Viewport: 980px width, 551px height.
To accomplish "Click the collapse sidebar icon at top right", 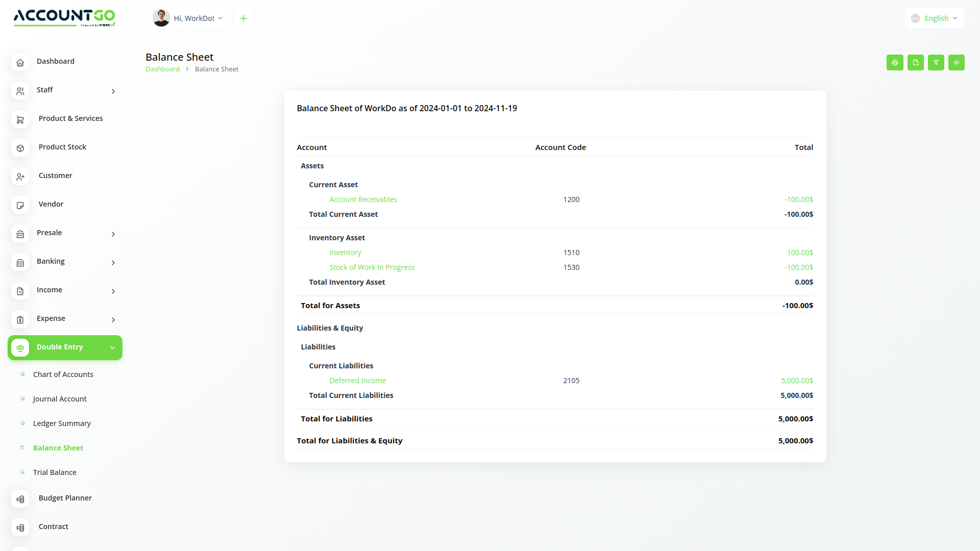I will (x=957, y=62).
